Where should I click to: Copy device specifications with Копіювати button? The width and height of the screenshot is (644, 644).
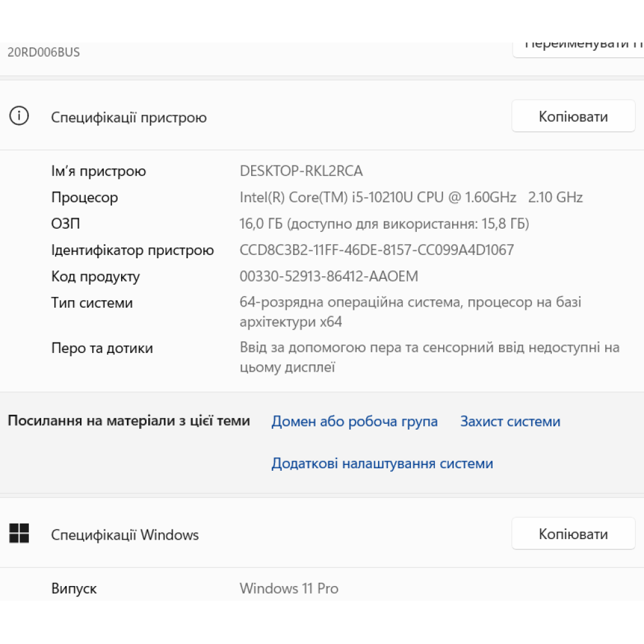[573, 117]
